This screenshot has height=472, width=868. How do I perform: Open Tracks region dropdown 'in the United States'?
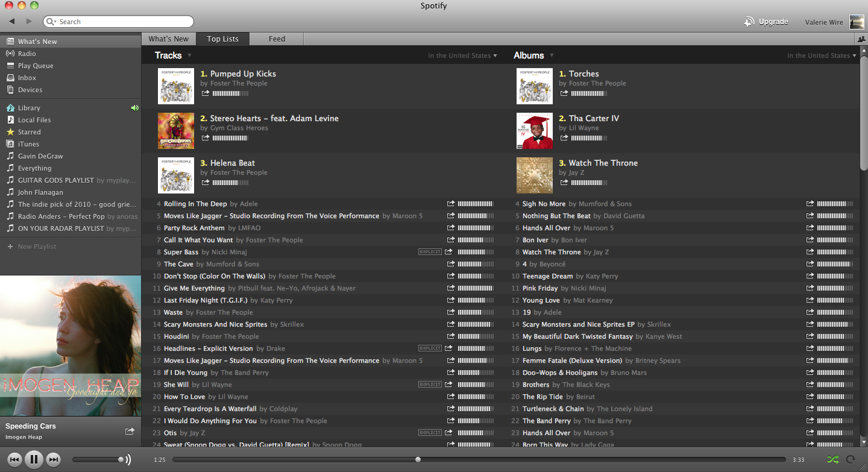pos(462,55)
